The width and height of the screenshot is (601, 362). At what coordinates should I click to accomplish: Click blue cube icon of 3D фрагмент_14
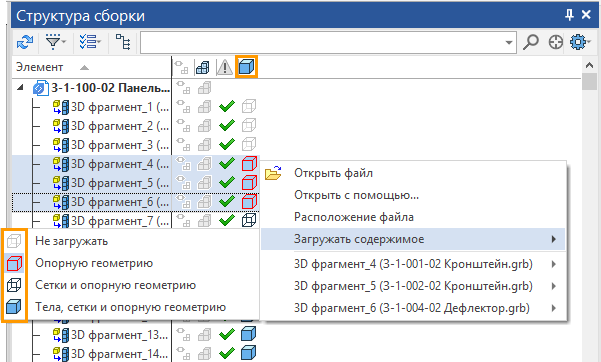pos(248,353)
